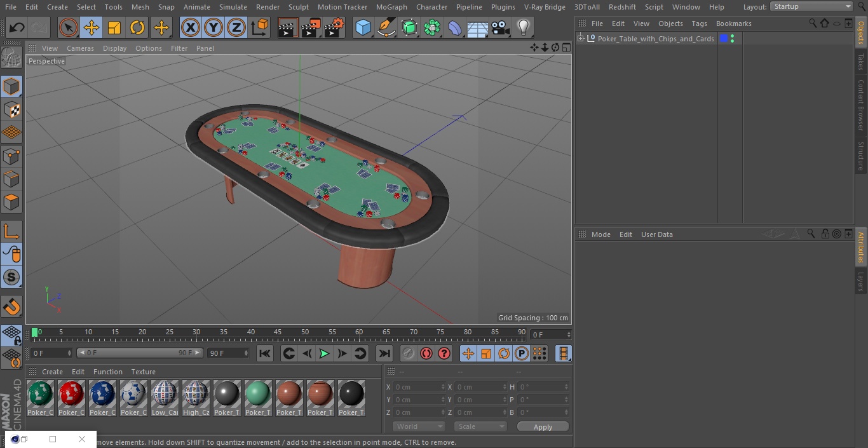Add a Light object
The width and height of the screenshot is (868, 448).
524,27
